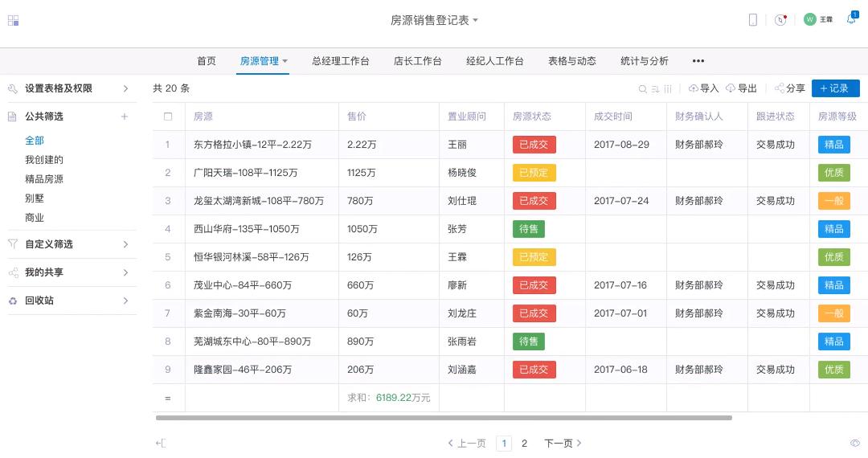Select the 商业 filter

click(x=35, y=218)
